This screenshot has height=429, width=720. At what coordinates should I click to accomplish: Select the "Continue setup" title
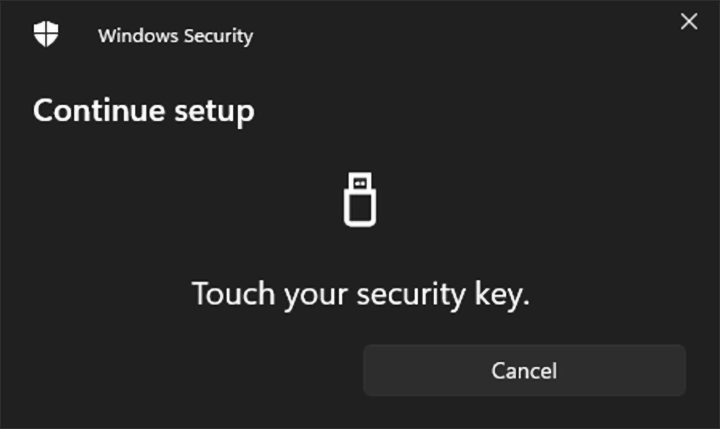coord(143,110)
